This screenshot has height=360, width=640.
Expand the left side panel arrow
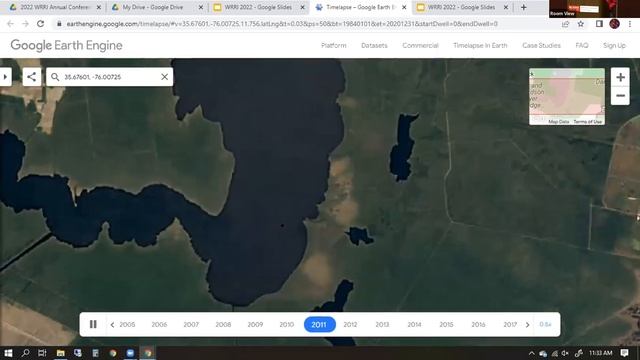click(x=5, y=77)
